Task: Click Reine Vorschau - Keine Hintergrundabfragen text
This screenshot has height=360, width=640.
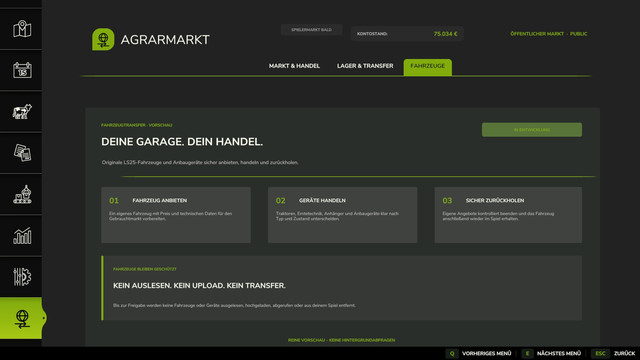Action: (341, 340)
